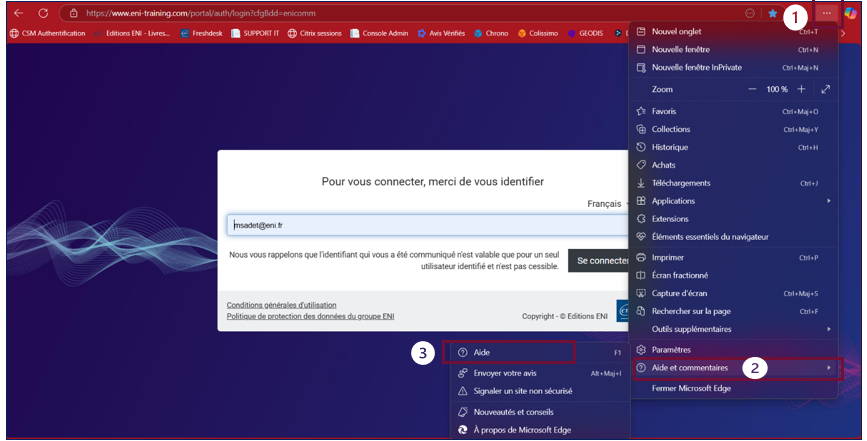View site info via the padlock icon
The image size is (867, 441).
[74, 13]
